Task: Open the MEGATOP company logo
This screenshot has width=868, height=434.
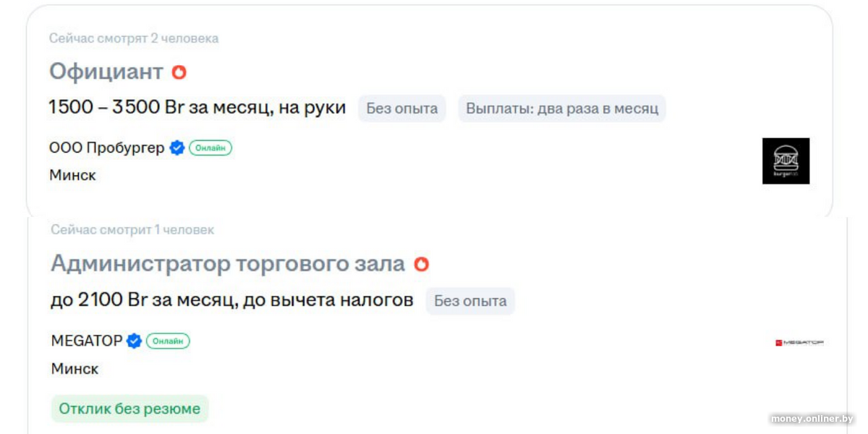Action: click(x=799, y=342)
